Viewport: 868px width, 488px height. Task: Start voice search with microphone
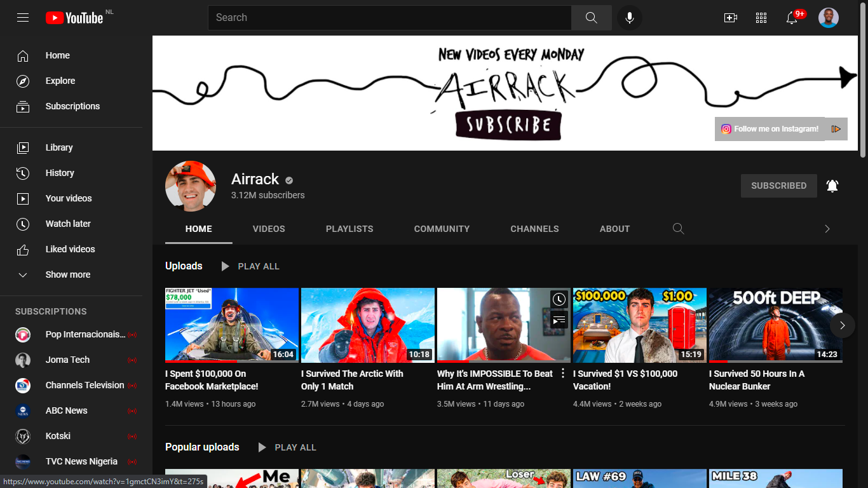pyautogui.click(x=630, y=18)
